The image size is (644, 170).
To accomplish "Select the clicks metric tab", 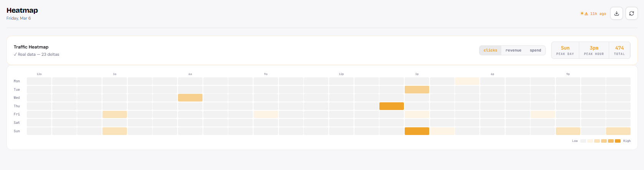I will (x=490, y=50).
